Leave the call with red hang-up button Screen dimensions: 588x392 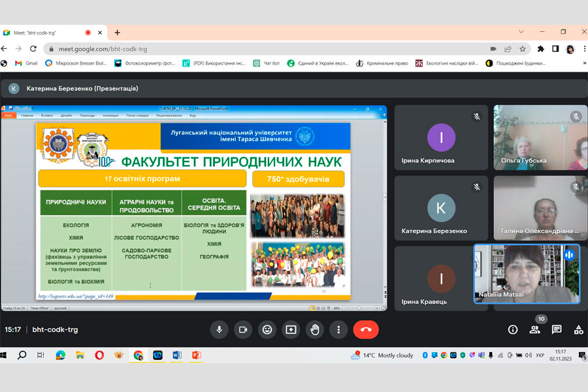pos(366,330)
